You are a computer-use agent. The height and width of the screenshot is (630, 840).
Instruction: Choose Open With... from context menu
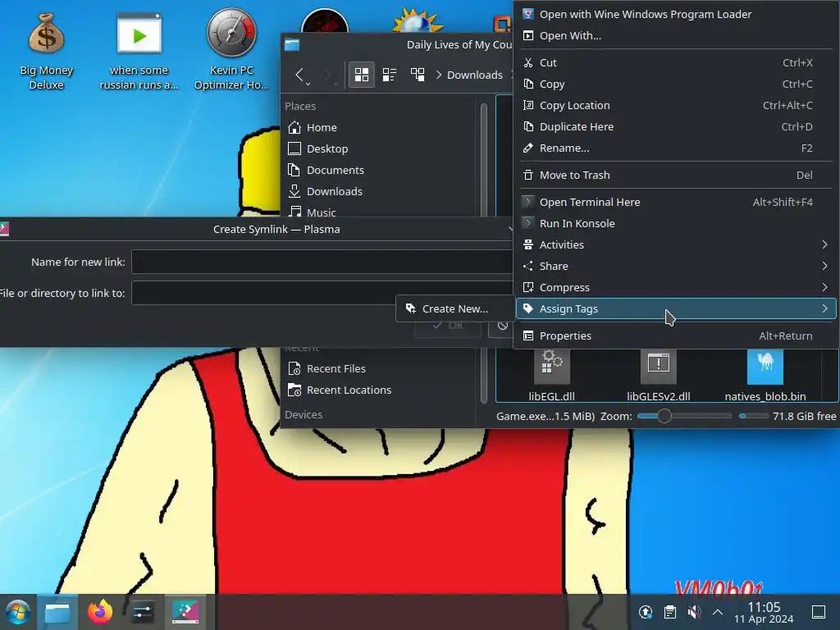point(676,36)
